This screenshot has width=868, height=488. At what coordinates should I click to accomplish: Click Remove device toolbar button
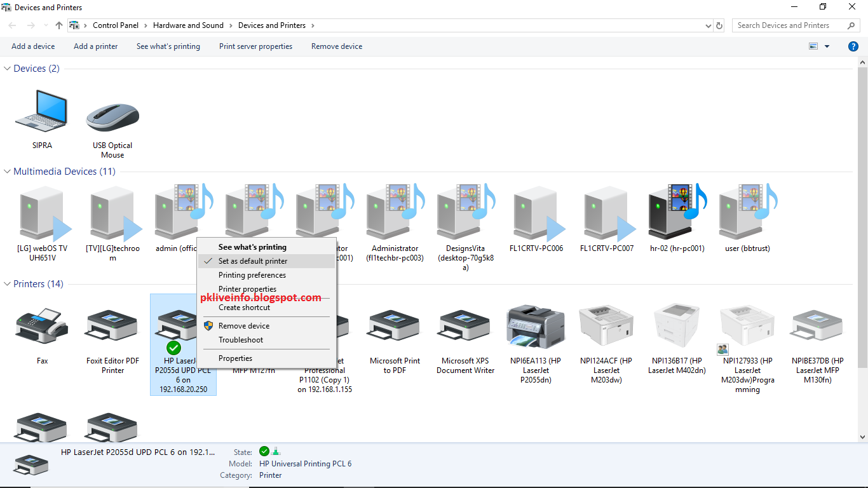(x=337, y=46)
